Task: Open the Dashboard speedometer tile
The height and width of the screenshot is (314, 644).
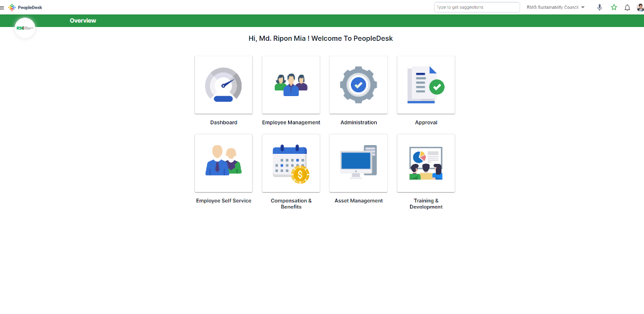Action: coord(223,85)
